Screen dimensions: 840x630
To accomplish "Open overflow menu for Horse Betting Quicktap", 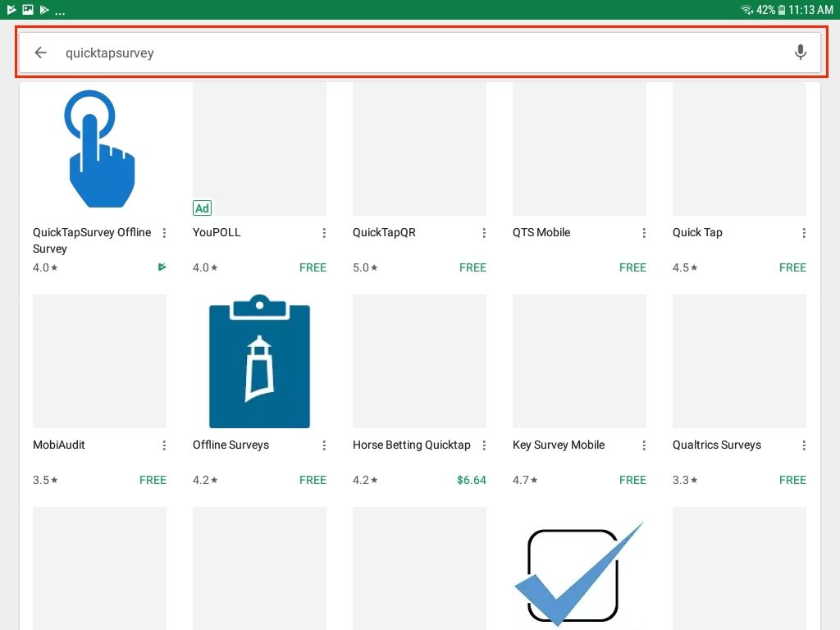I will (484, 445).
